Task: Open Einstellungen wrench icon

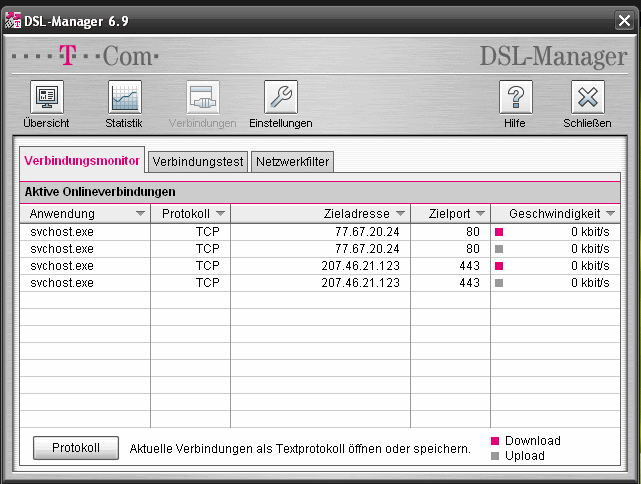Action: tap(281, 97)
